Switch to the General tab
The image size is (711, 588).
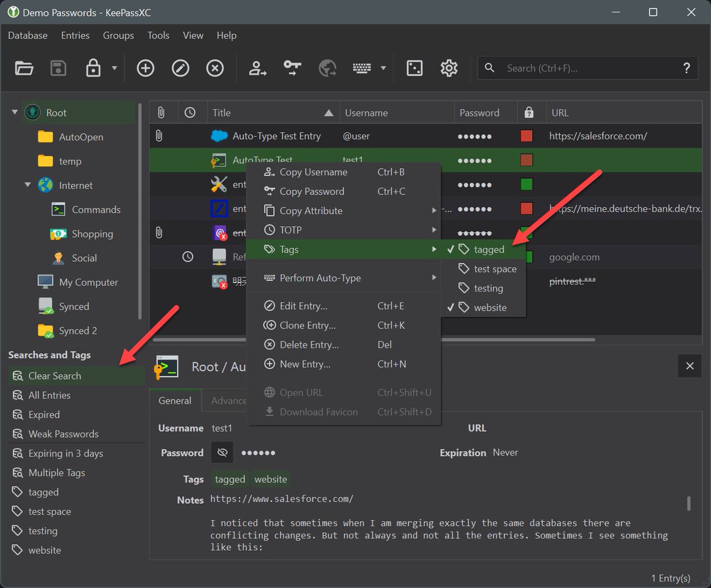click(x=175, y=400)
